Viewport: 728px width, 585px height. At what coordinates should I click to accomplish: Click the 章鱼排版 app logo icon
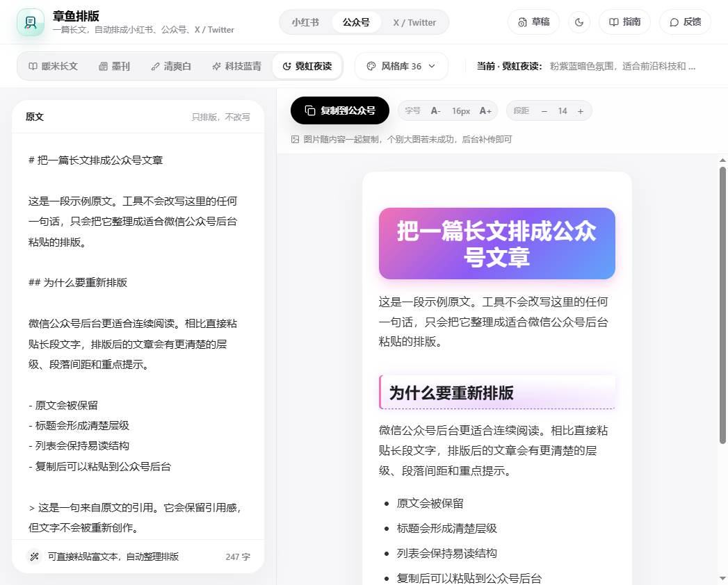click(30, 22)
